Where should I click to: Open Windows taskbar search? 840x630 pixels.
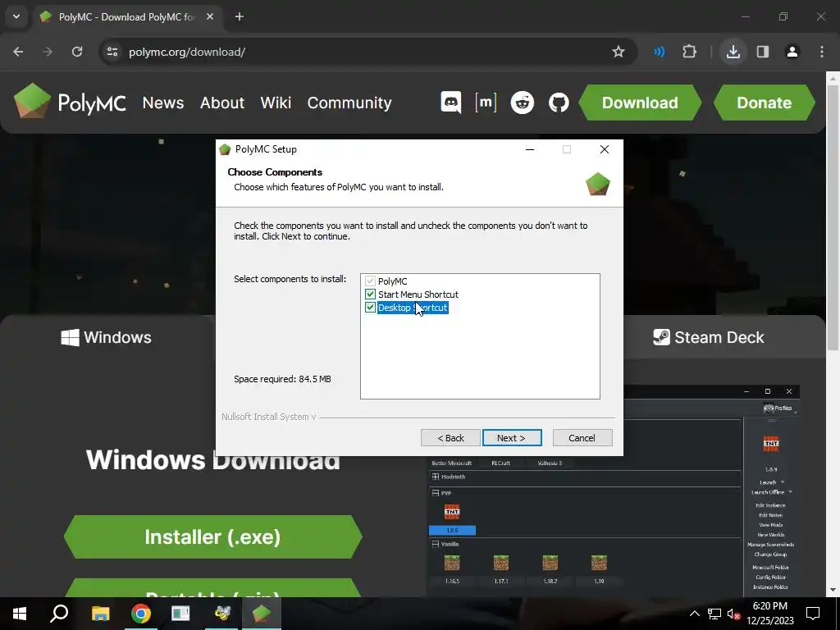[59, 614]
